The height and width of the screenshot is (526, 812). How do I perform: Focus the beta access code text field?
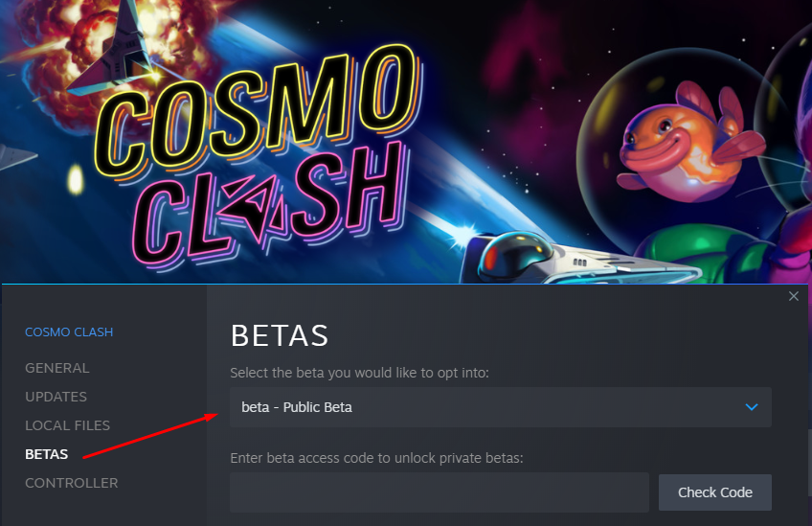[x=439, y=492]
